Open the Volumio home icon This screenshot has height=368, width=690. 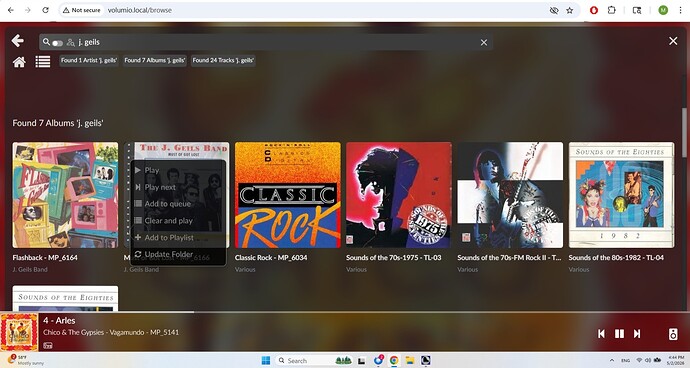19,62
